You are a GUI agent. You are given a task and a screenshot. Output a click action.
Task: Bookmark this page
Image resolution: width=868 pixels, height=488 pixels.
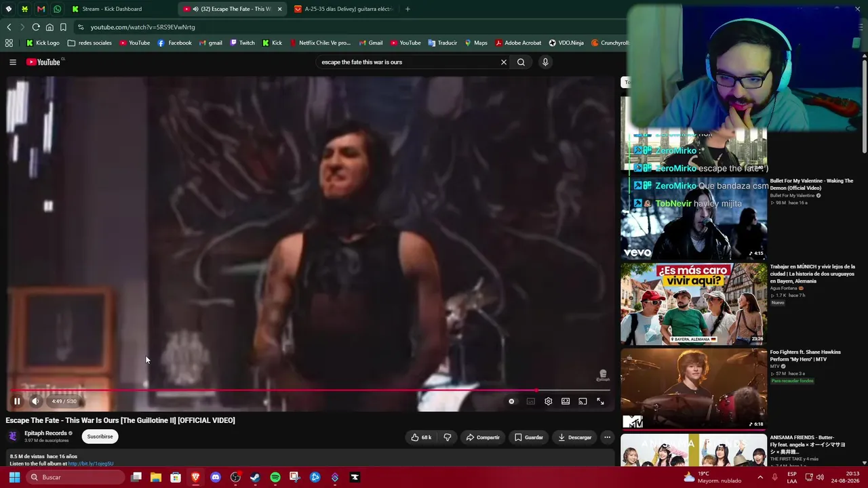[x=63, y=27]
